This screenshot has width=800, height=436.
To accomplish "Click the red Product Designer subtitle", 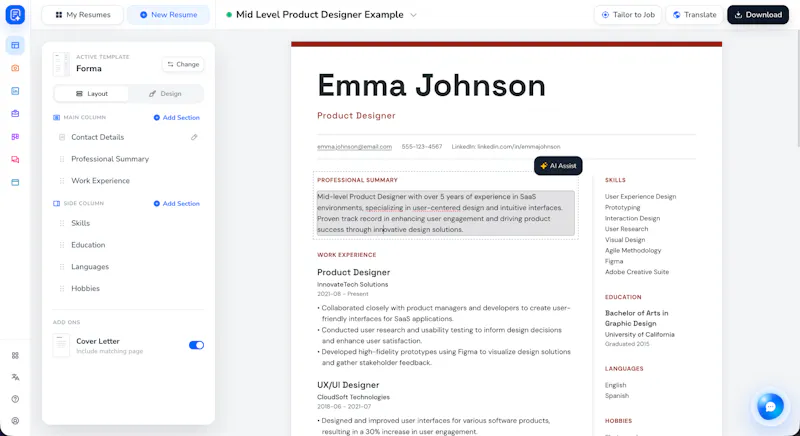I will [x=357, y=116].
